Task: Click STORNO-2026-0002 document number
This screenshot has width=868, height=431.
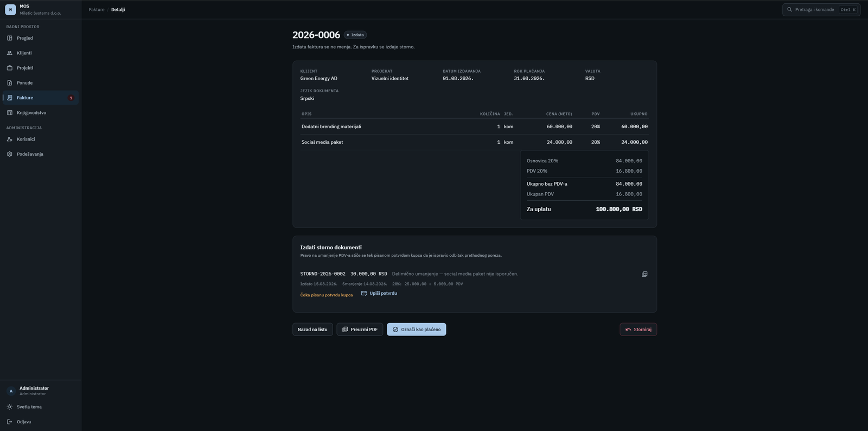Action: click(323, 274)
